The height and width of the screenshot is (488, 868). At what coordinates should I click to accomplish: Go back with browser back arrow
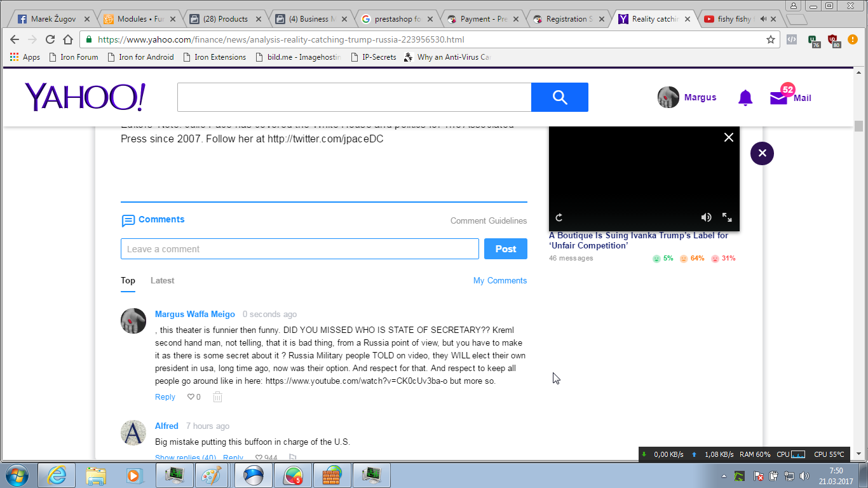click(15, 39)
